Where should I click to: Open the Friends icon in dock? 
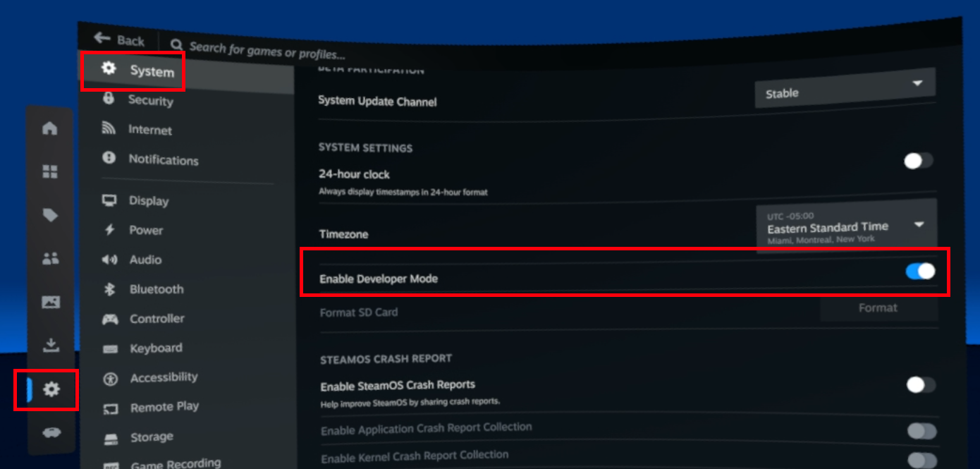[x=50, y=259]
